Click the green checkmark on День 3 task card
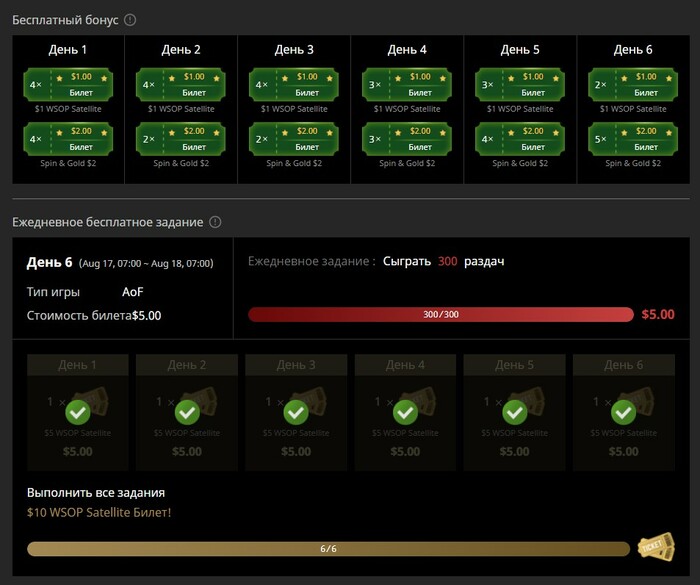 pos(296,412)
